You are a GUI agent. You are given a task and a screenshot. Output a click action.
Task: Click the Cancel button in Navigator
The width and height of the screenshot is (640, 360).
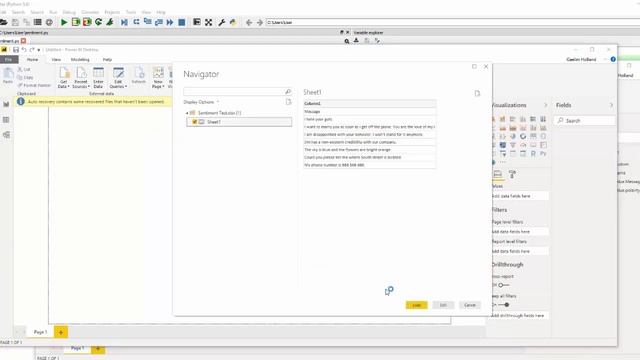coord(470,305)
